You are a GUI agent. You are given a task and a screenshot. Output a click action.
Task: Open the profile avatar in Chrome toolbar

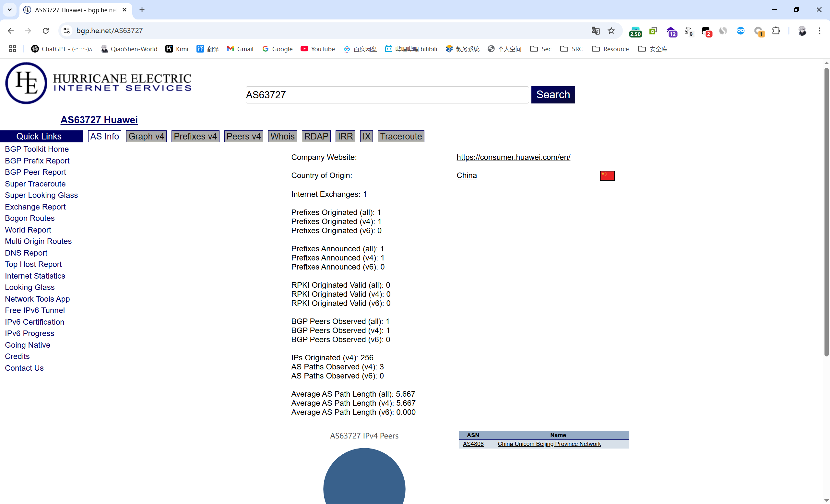pos(802,31)
